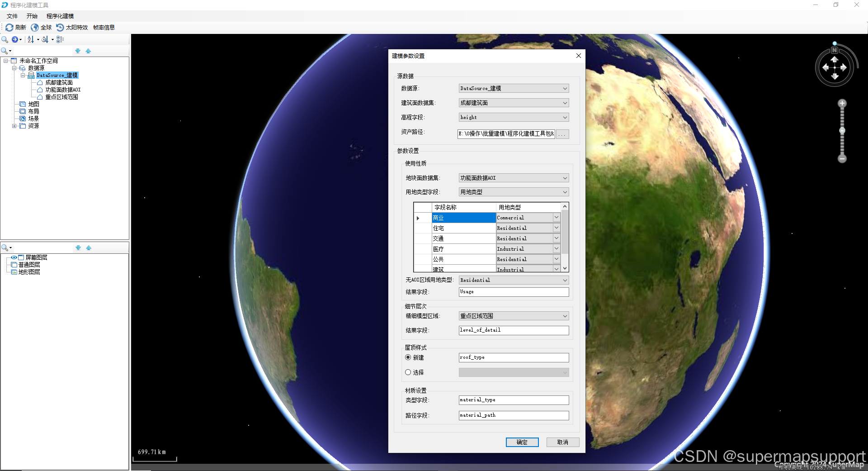
Task: Open the 用地类型字段 dropdown
Action: click(x=514, y=192)
